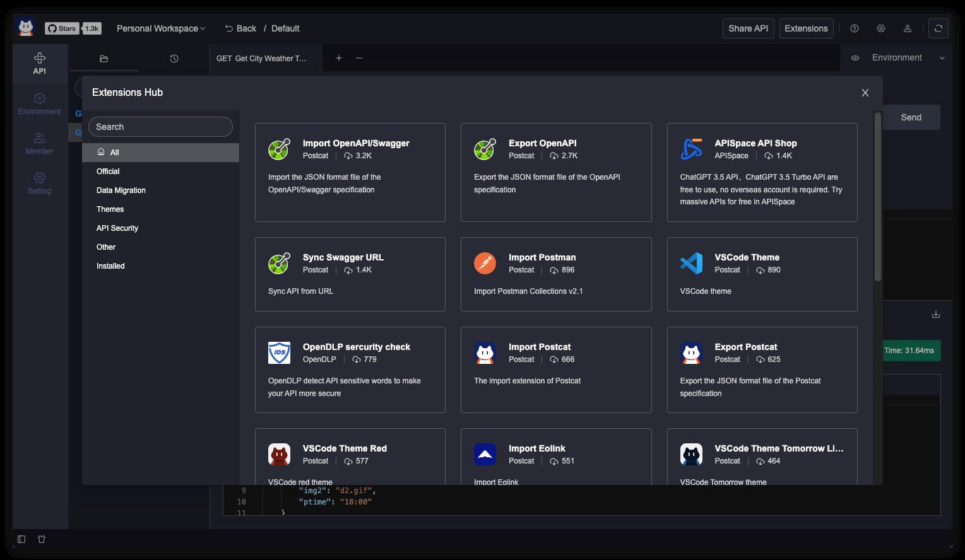This screenshot has height=560, width=965.
Task: Click the history clock icon
Action: click(x=174, y=59)
